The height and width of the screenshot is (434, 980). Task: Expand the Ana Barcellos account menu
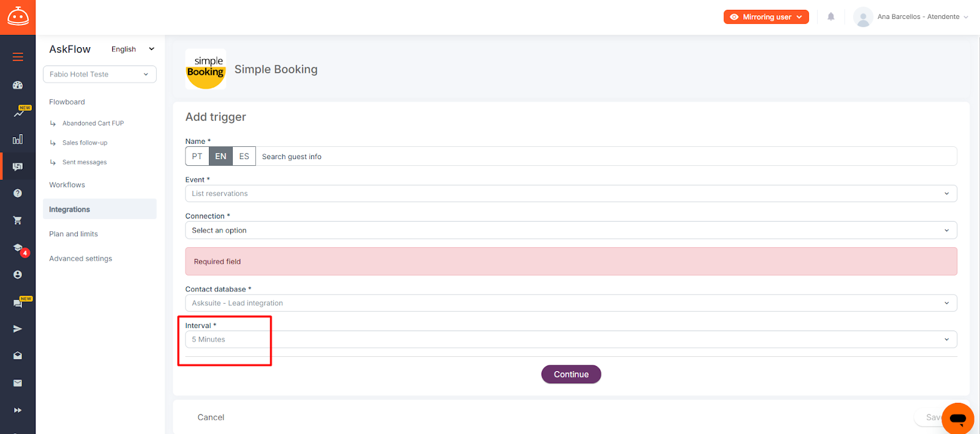click(923, 17)
